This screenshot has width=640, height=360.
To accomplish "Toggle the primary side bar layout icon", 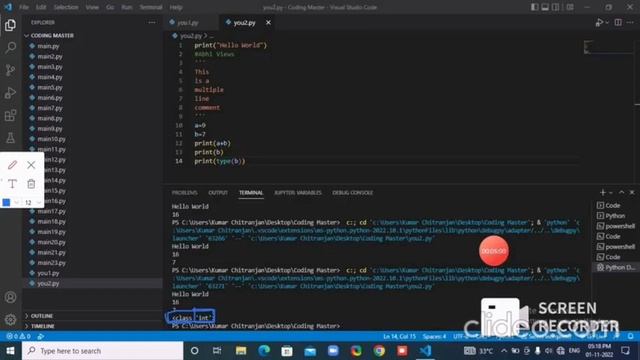I will [x=534, y=7].
